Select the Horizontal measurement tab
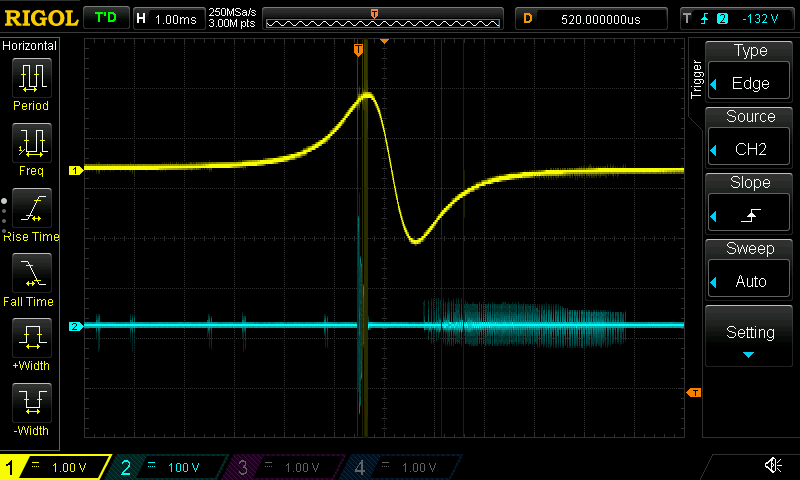This screenshot has height=480, width=800. point(30,46)
